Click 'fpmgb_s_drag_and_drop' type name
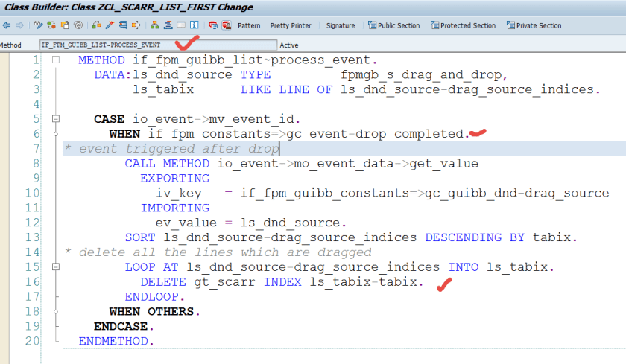Screen dimensions: 626x364 click(x=421, y=75)
